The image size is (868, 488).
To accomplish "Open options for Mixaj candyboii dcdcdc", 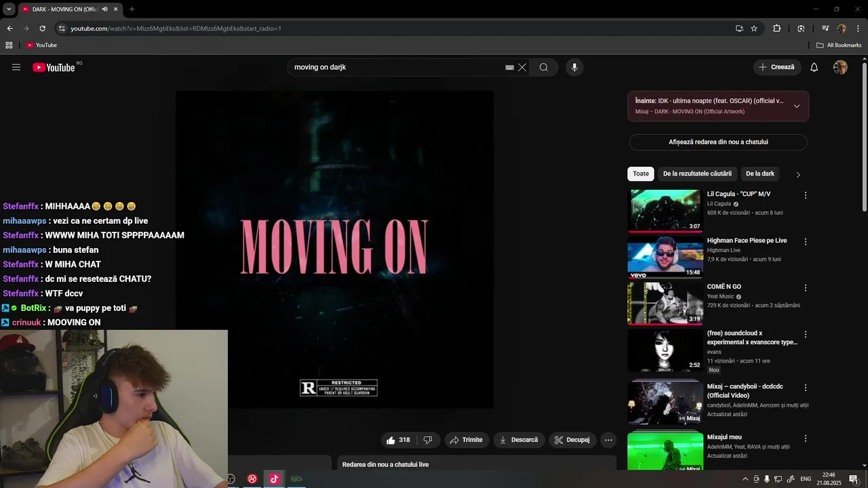I will pos(806,388).
